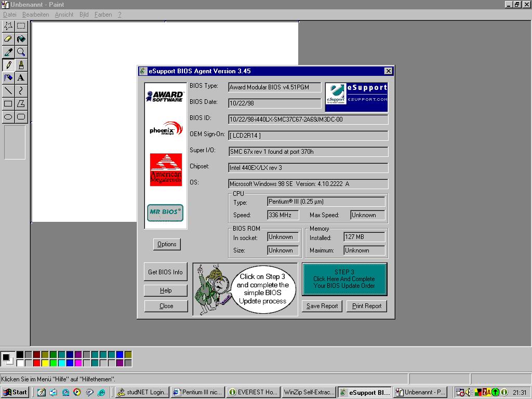Select the straight Line tool
Screen dimensions: 532x399
coord(8,90)
